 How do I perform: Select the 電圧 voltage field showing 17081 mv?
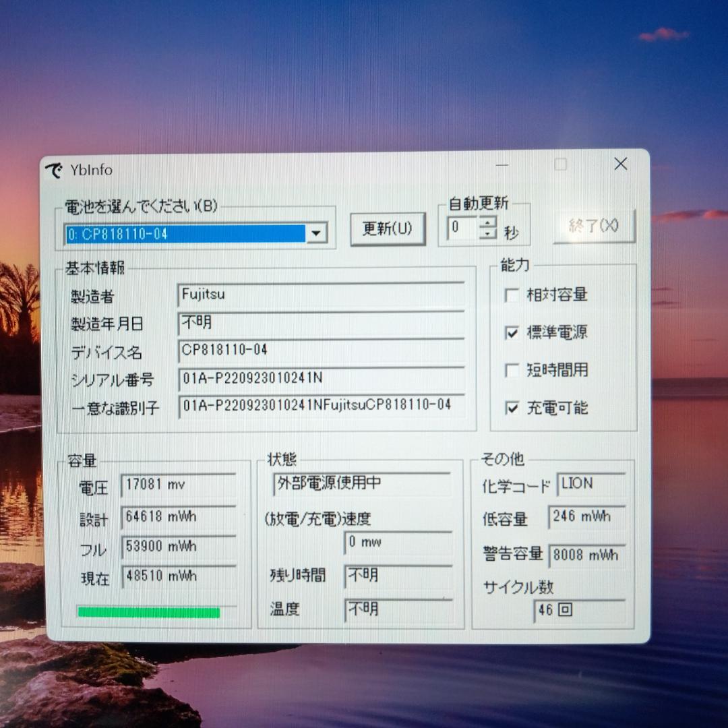(x=177, y=485)
